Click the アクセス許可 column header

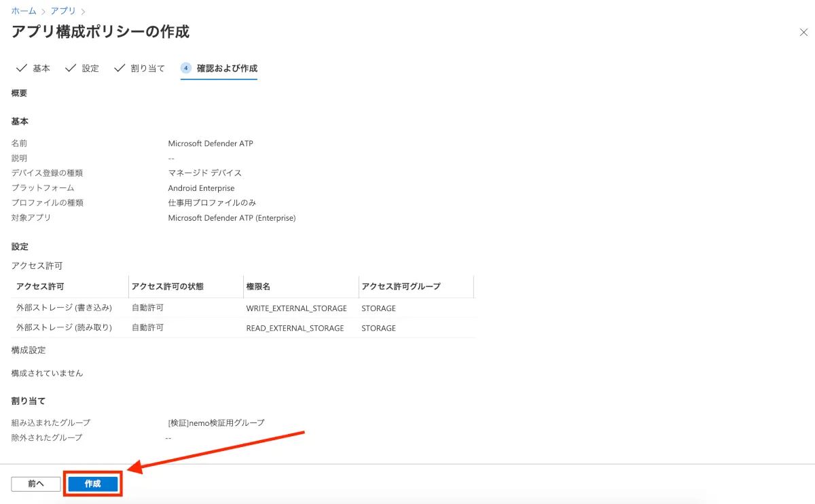(x=40, y=287)
